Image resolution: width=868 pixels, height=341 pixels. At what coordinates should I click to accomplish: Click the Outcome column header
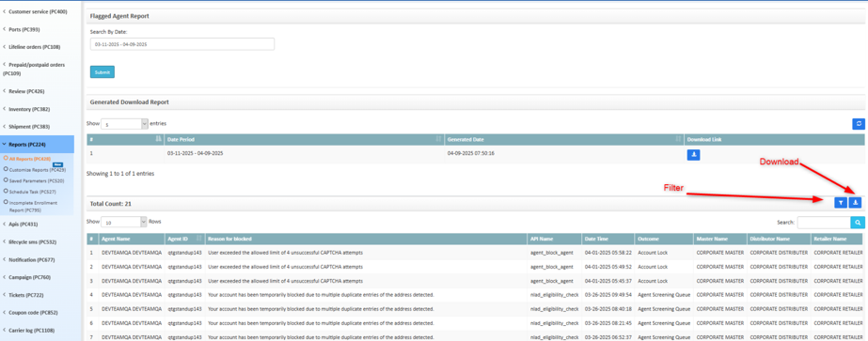tap(664, 239)
